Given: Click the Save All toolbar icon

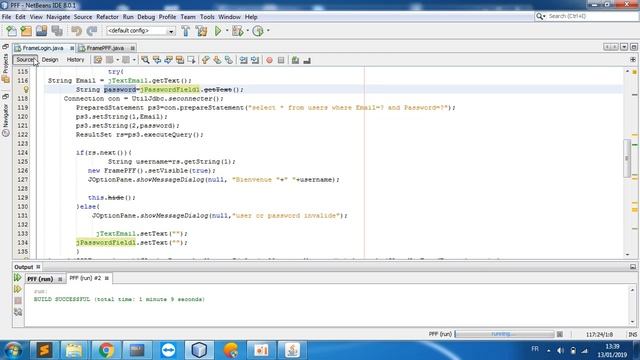Looking at the screenshot, I should pos(57,31).
